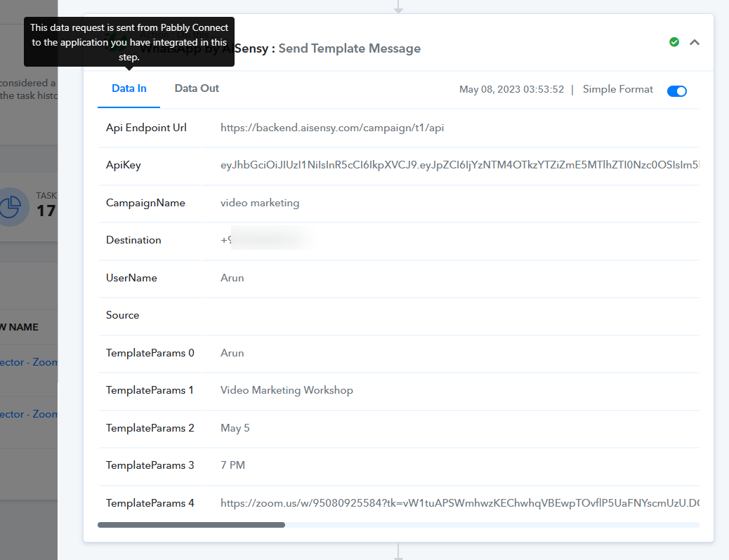Click the task pie chart icon
This screenshot has height=560, width=729.
[10, 207]
